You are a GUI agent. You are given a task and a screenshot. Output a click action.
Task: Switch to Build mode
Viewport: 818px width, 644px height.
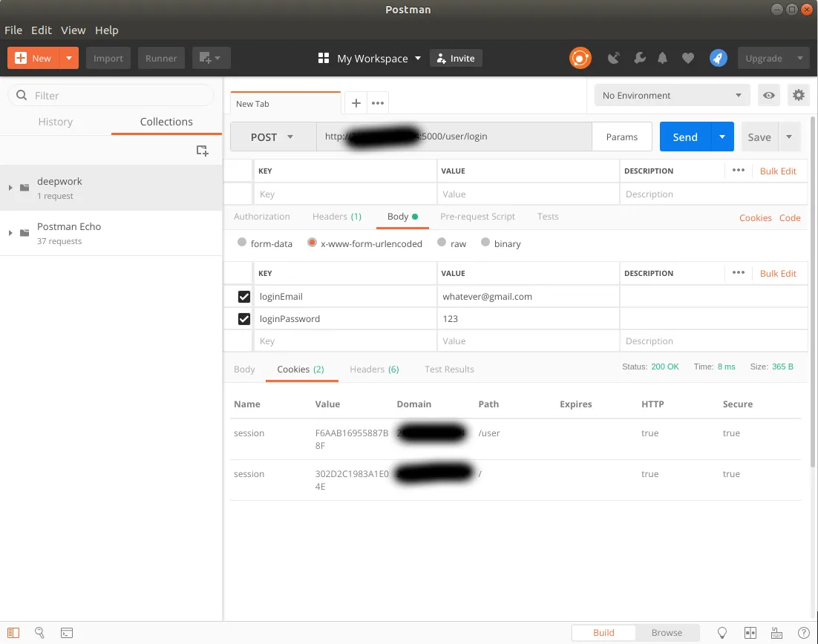603,633
